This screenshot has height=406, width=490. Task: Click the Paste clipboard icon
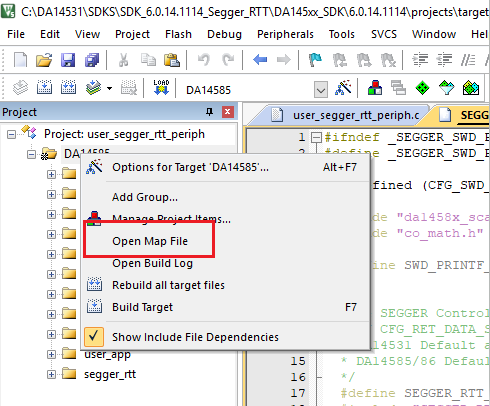[x=172, y=60]
